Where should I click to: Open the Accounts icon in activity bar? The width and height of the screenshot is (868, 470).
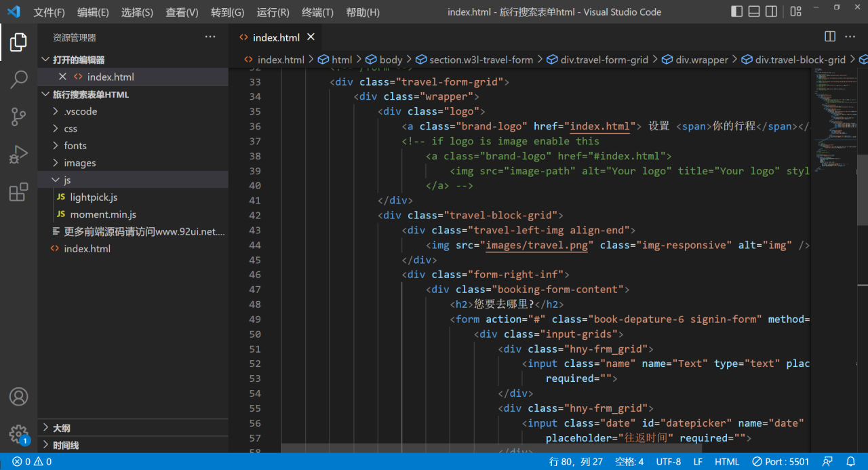18,397
